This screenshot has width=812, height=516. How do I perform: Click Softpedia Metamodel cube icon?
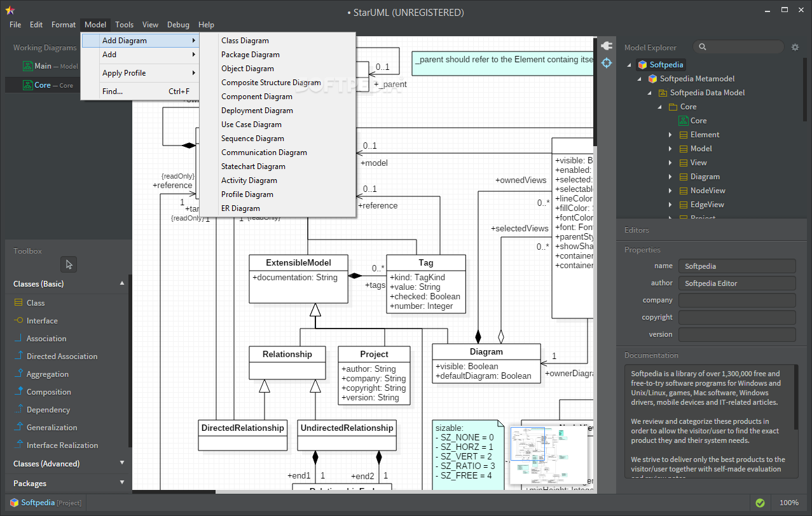point(652,79)
